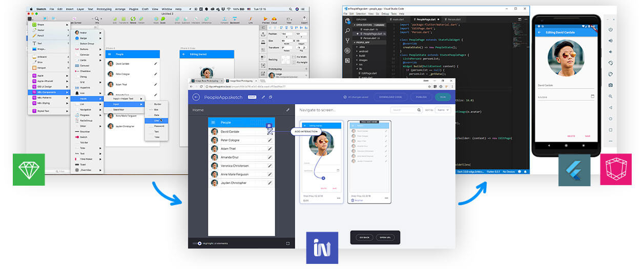
Task: Expand the Inputs submenu entry
Action: (x=87, y=99)
